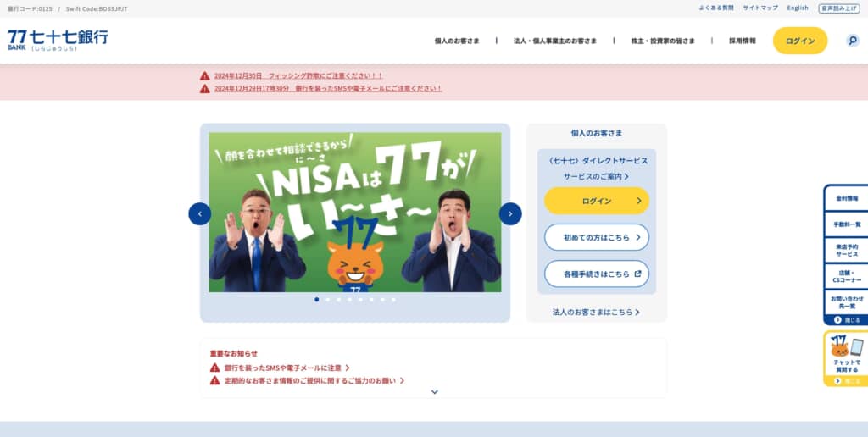
Task: Go to previous carousel slide
Action: 200,213
